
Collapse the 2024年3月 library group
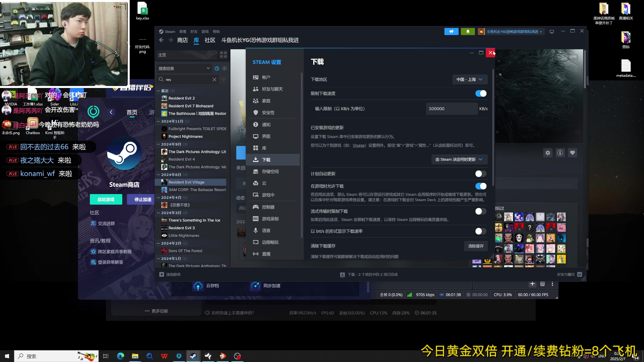click(158, 213)
